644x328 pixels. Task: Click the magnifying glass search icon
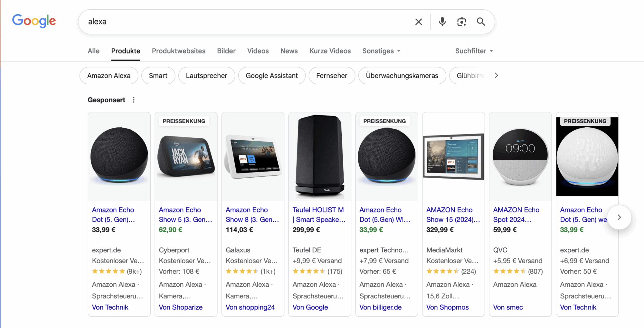click(x=481, y=22)
